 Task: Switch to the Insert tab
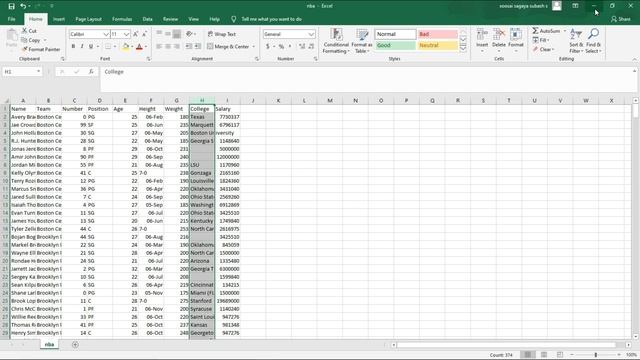(x=59, y=19)
